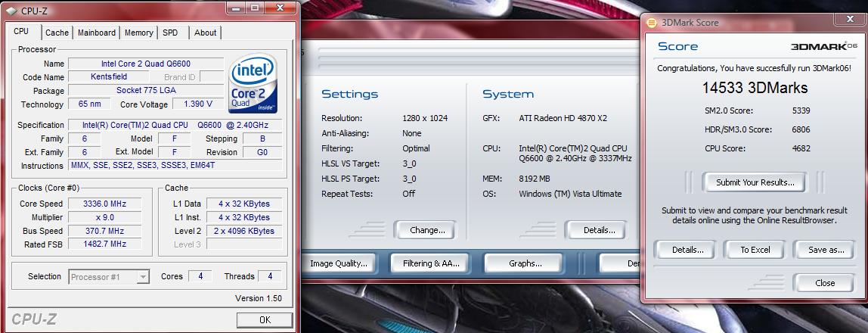868x333 pixels.
Task: Click the Technology value 65 nm
Action: [x=88, y=104]
